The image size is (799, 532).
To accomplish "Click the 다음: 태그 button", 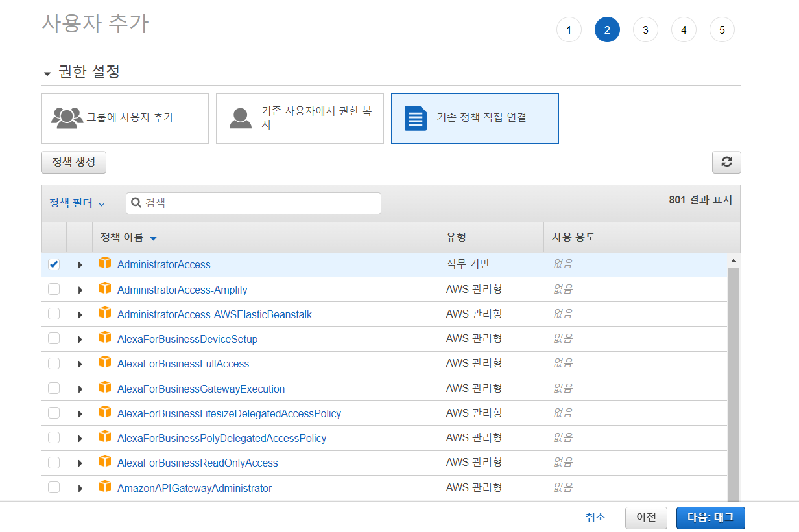I will click(x=710, y=517).
